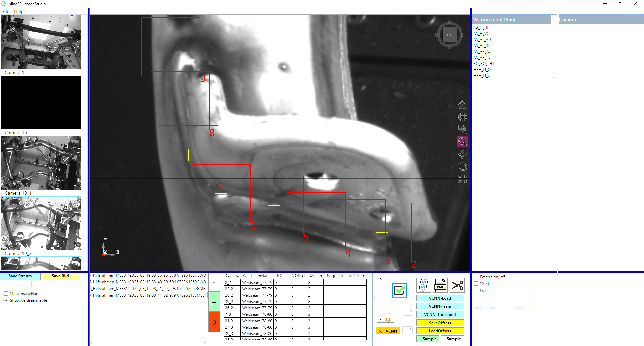
Task: Click the scissors cut icon
Action: (457, 285)
